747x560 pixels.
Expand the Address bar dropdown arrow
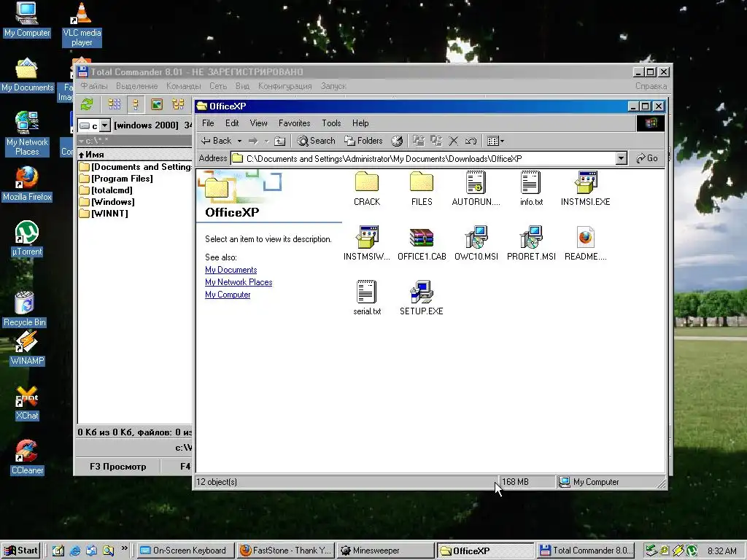point(622,158)
